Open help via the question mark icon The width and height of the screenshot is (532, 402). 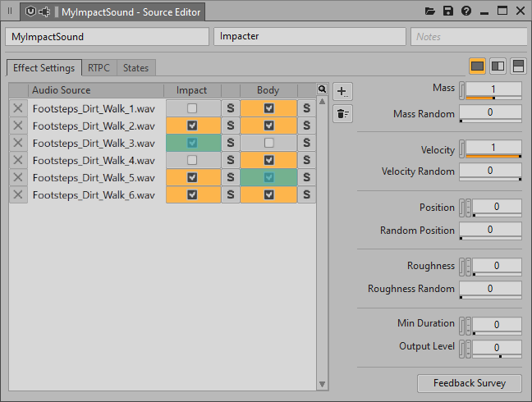(466, 11)
